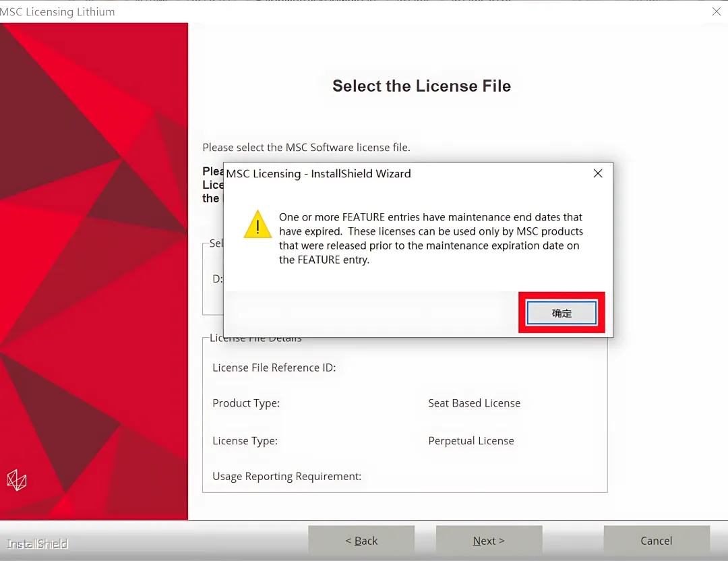Click the 'Usage Reporting Requirement:' label

click(286, 477)
